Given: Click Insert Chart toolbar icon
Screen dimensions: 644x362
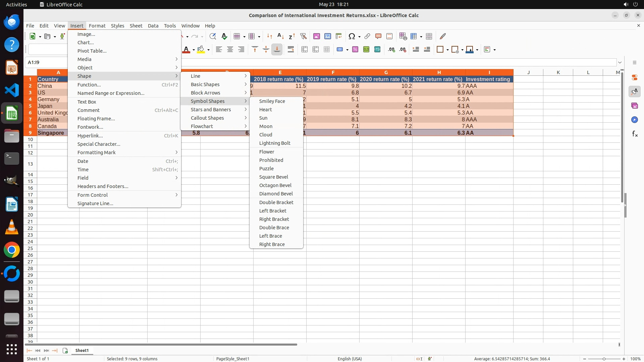Looking at the screenshot, I should 328,36.
